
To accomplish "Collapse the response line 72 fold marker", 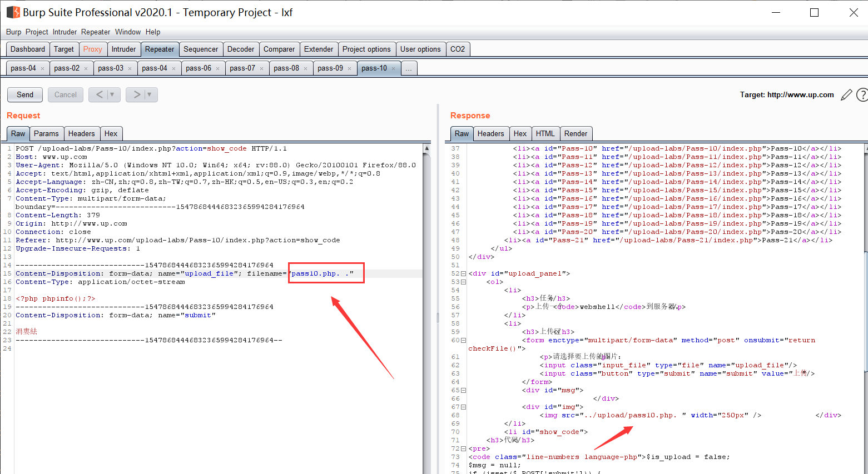I will (463, 448).
